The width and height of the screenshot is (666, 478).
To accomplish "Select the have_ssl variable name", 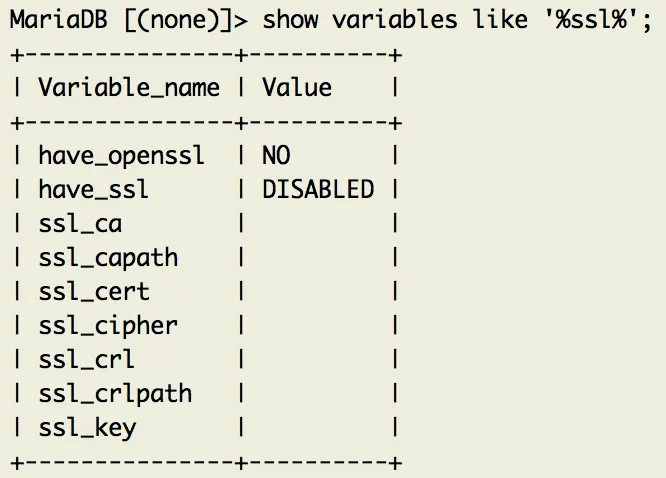I will click(x=93, y=190).
